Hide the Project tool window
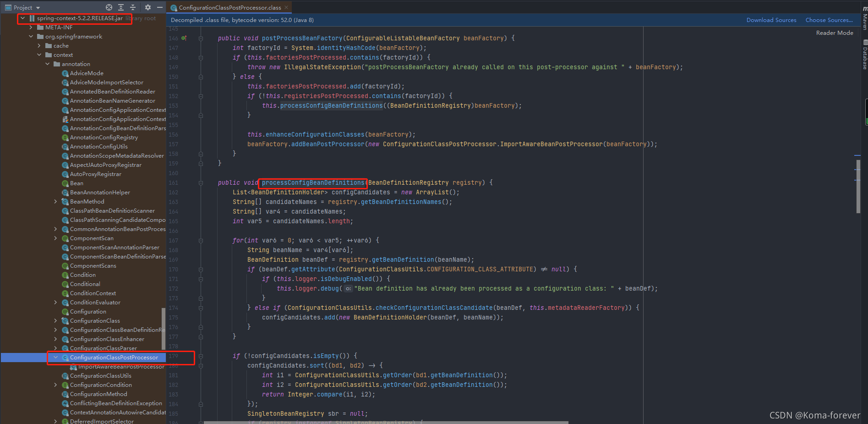The width and height of the screenshot is (868, 424). 159,7
